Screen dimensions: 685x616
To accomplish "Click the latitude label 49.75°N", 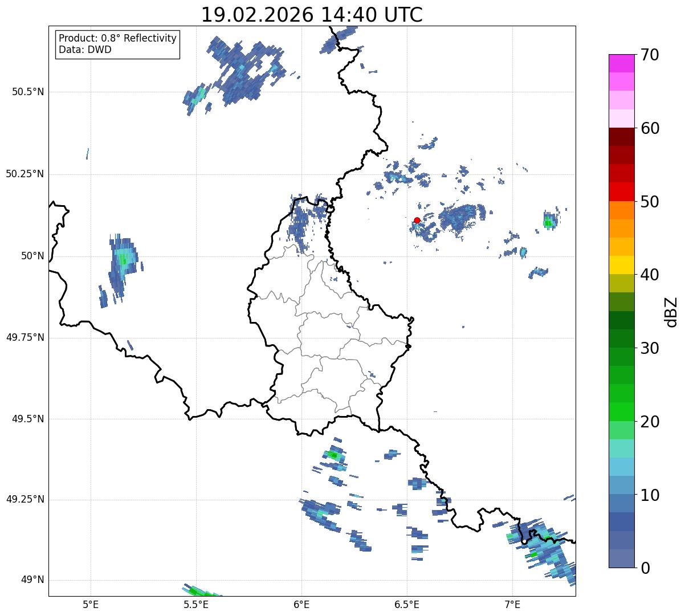I will click(x=25, y=337).
